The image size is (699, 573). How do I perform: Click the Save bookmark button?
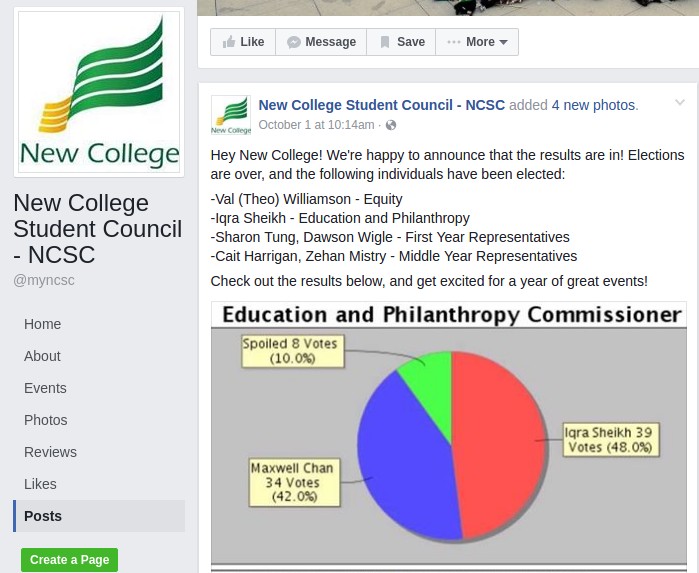point(400,42)
